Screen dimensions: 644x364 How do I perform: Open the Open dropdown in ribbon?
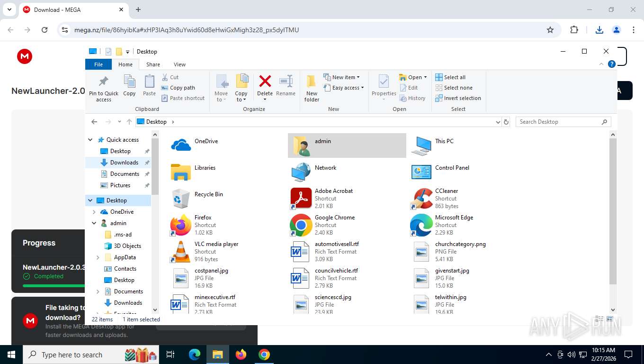413,77
